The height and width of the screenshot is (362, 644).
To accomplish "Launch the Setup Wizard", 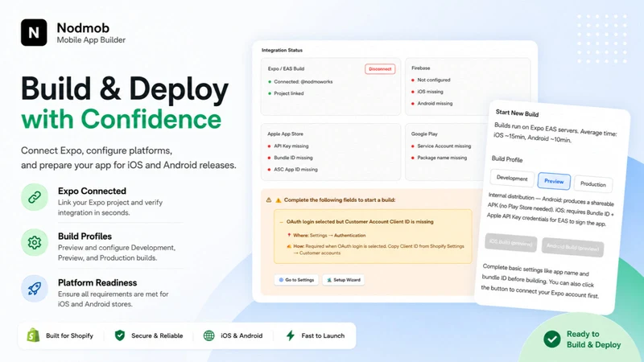I will coord(344,280).
